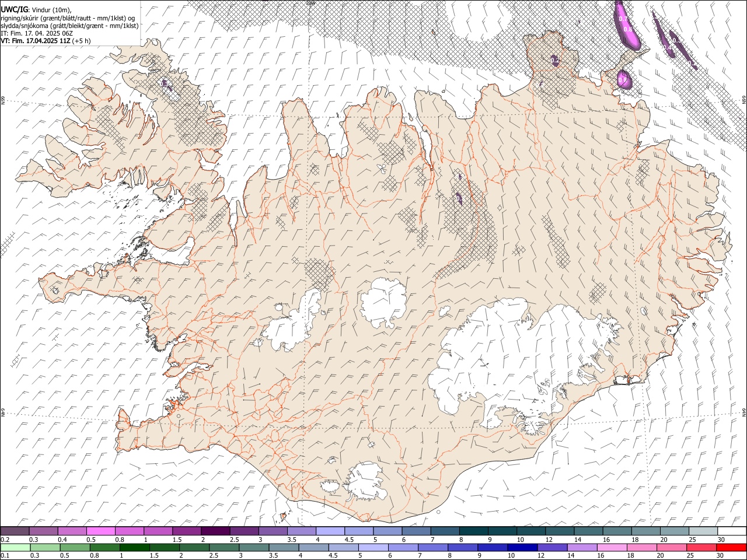Select the crimson 25 swatch in lower bar

tap(701, 547)
